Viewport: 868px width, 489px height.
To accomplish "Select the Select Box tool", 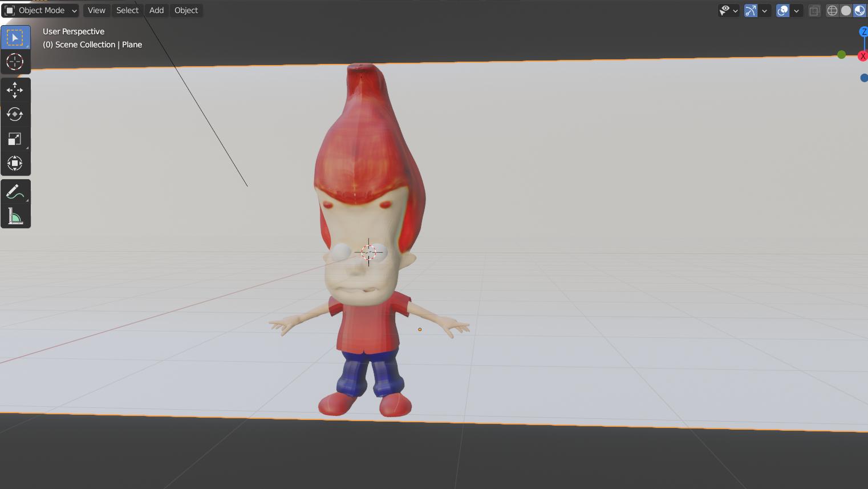I will 15,38.
